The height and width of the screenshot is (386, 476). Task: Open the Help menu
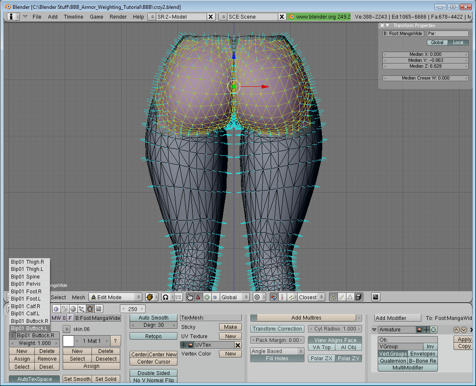pos(138,17)
